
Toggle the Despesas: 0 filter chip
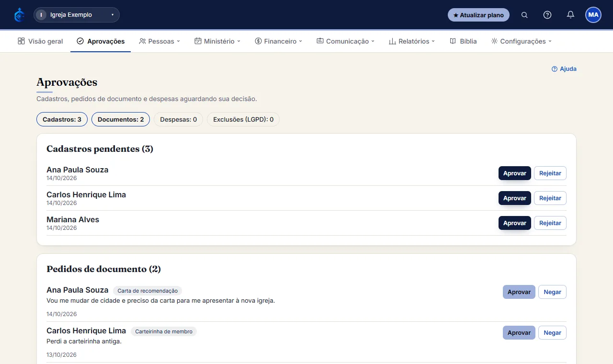(178, 119)
